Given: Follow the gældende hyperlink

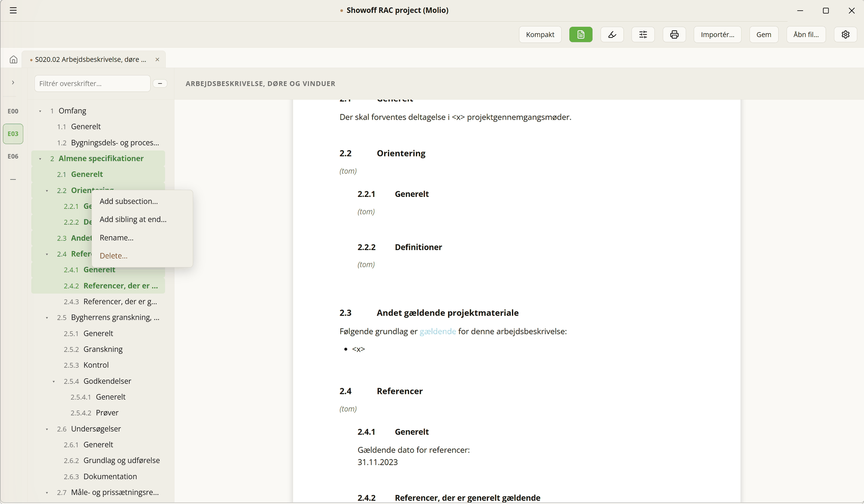Looking at the screenshot, I should pos(438,331).
